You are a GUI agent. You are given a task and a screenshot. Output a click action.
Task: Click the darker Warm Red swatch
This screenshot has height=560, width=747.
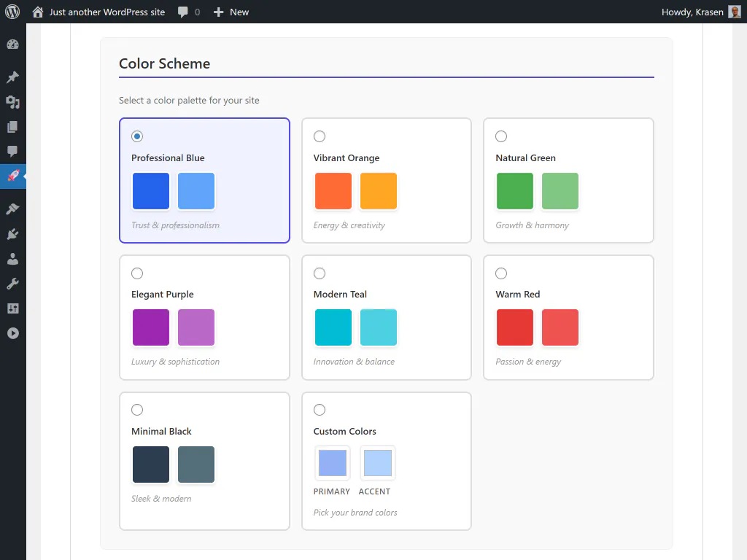tap(515, 327)
